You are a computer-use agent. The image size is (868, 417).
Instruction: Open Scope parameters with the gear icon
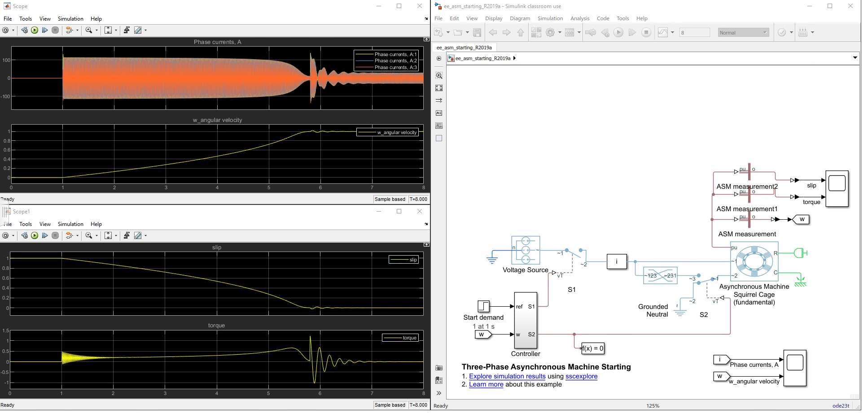pos(5,30)
